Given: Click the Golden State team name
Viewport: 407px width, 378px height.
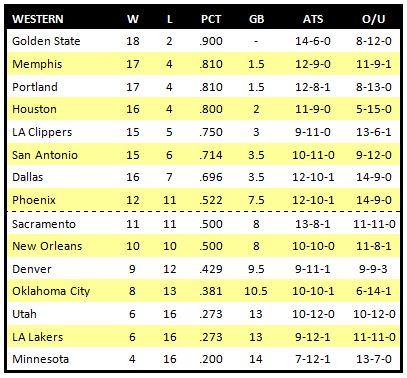Looking at the screenshot, I should pos(46,41).
